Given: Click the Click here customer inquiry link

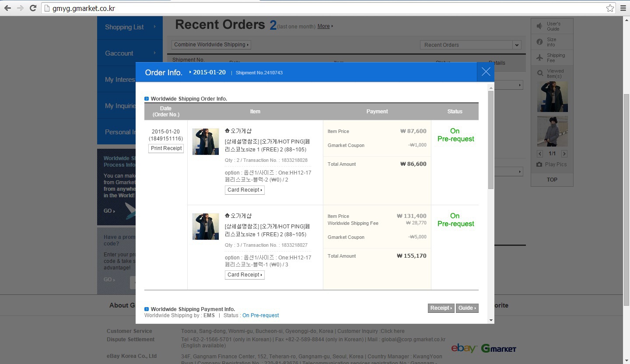Looking at the screenshot, I should [393, 331].
